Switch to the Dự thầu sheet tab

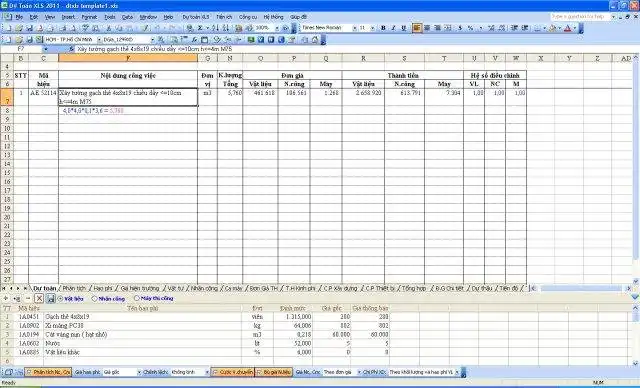coord(482,288)
